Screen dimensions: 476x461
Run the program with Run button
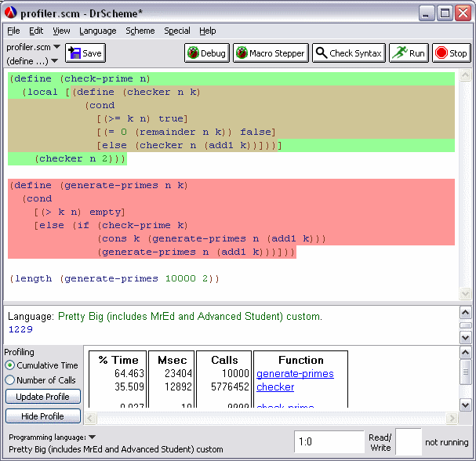coord(409,53)
